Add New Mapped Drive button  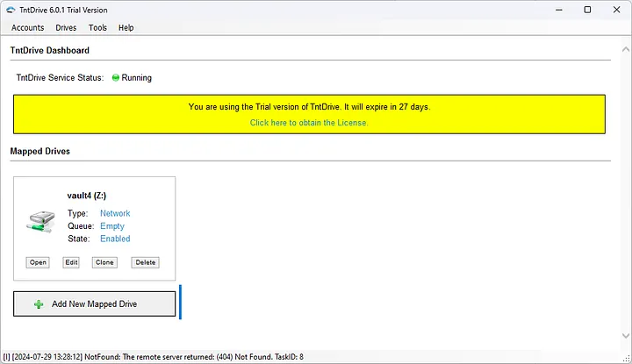tap(94, 304)
